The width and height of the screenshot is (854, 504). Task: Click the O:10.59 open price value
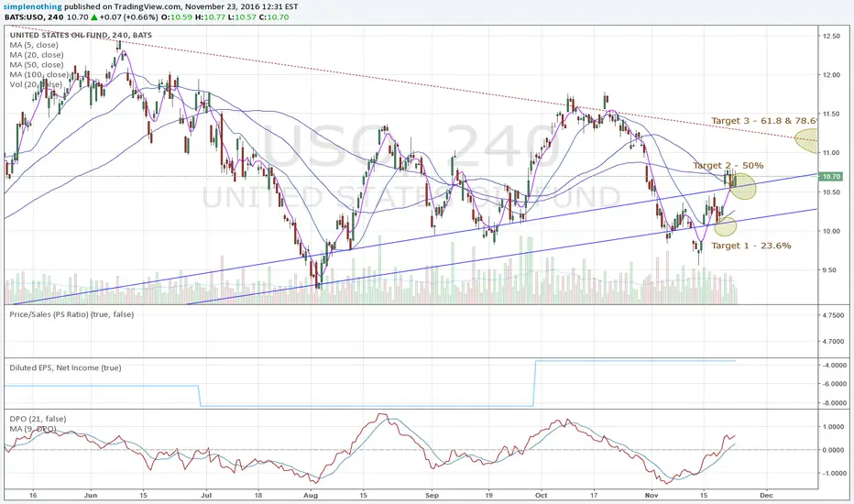pos(177,17)
